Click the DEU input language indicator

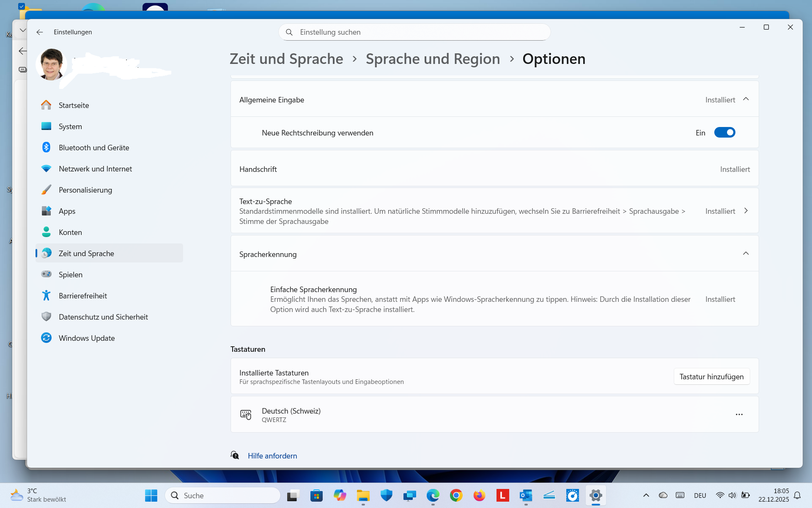point(700,495)
